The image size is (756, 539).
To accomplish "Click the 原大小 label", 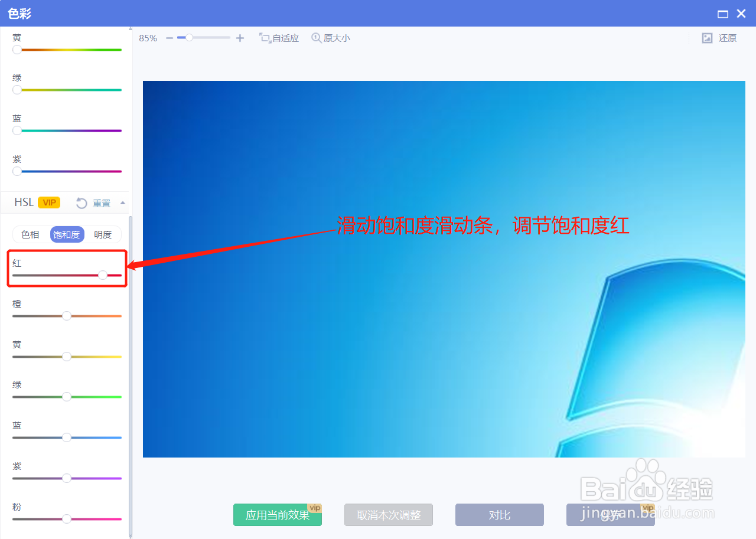I will pos(337,38).
